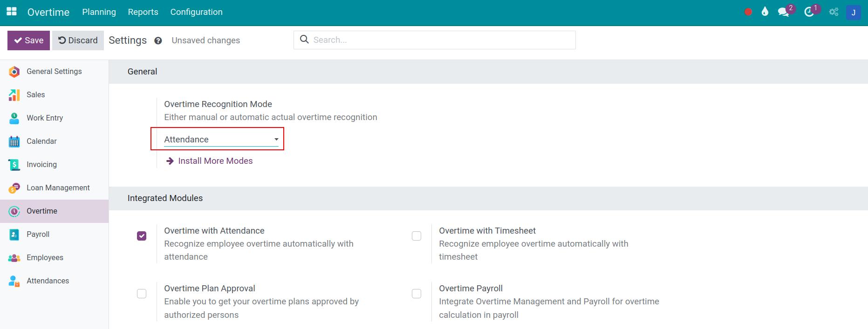This screenshot has height=329, width=868.
Task: Open the Reports menu
Action: pos(143,12)
